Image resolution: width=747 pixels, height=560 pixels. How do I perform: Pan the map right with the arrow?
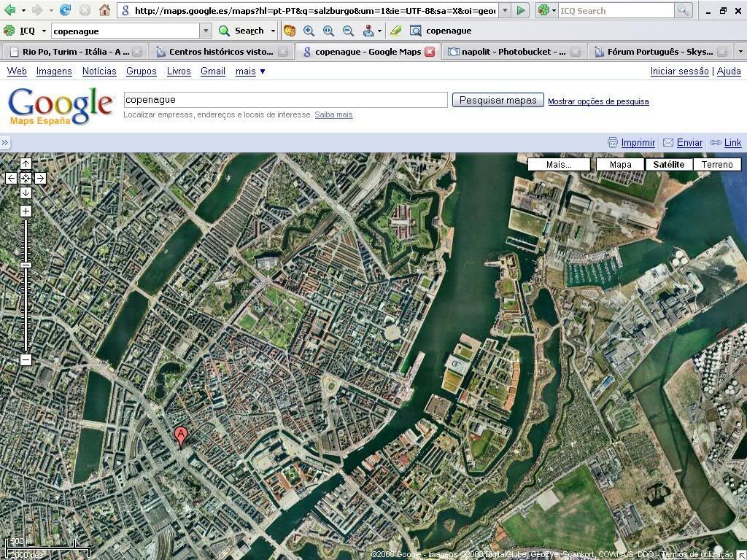pyautogui.click(x=40, y=178)
